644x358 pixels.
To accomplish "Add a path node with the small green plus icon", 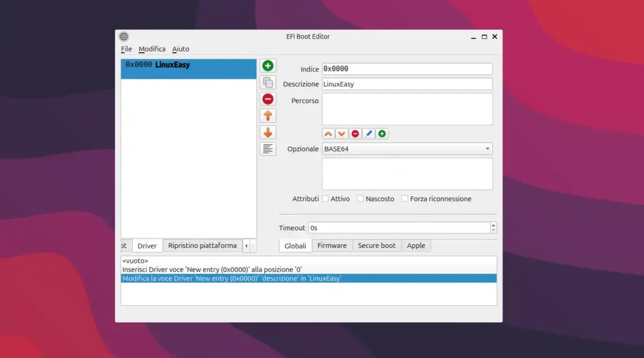I will pyautogui.click(x=382, y=133).
